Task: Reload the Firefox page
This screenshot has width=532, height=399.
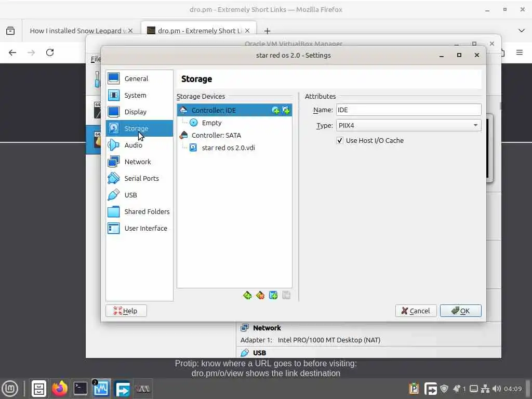Action: tap(50, 52)
